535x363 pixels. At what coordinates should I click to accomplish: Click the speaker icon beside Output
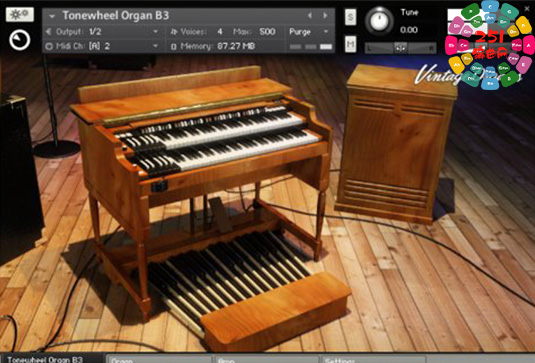coord(48,32)
